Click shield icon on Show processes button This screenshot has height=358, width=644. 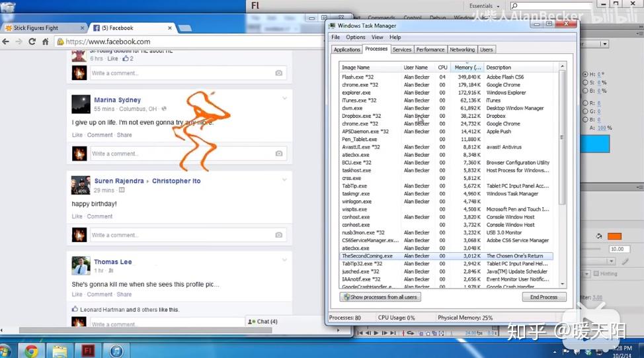point(346,296)
